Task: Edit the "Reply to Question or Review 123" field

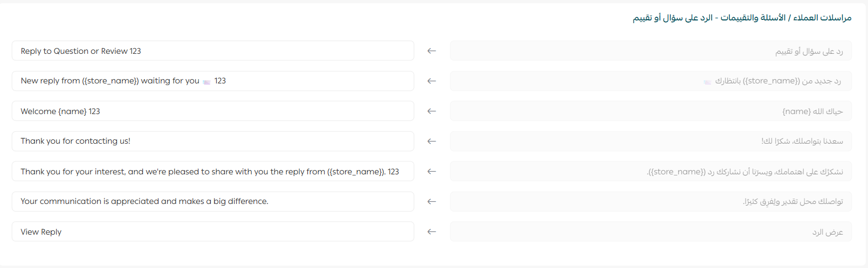Action: (212, 51)
